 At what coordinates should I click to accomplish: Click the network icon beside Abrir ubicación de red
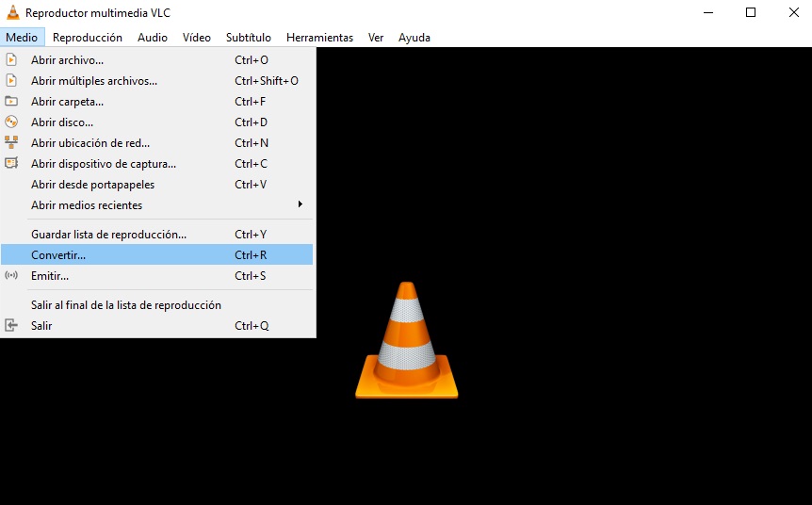tap(11, 142)
